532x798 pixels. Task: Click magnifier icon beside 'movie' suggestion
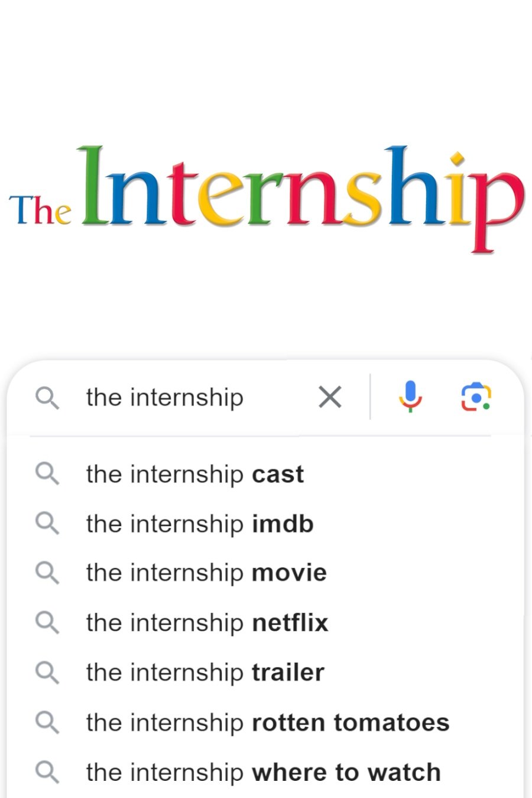47,573
